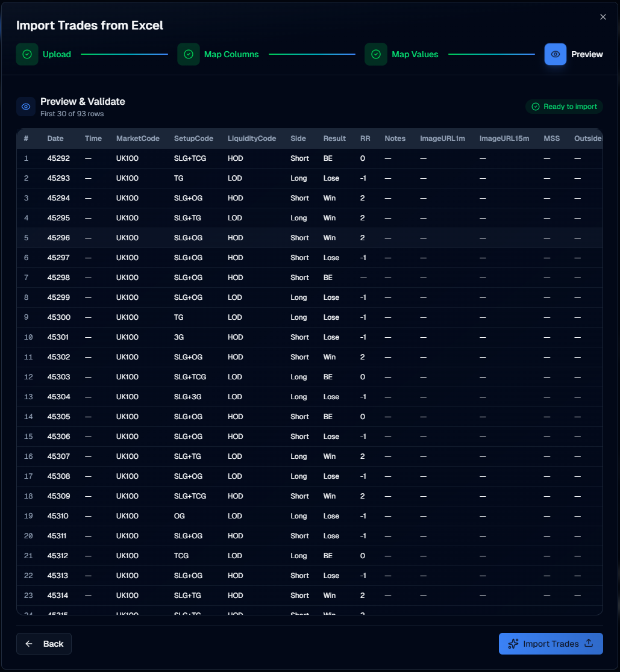This screenshot has height=672, width=620.
Task: Click the Notes column header
Action: [x=395, y=138]
